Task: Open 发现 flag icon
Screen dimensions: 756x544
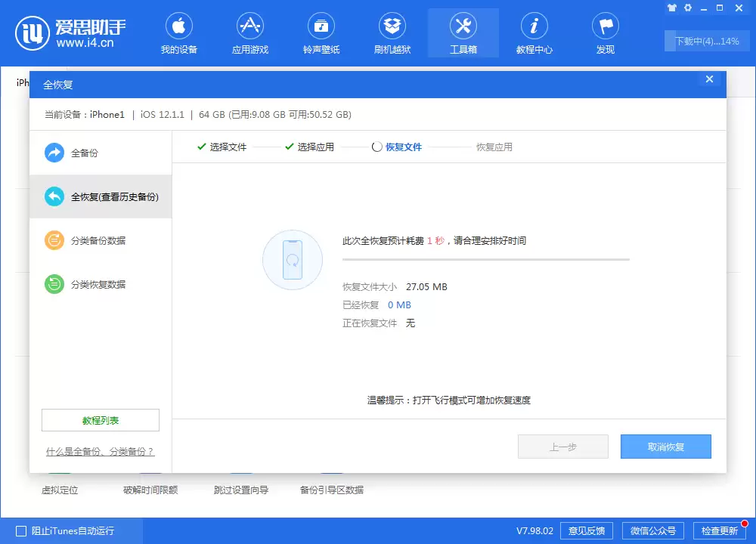Action: tap(606, 26)
